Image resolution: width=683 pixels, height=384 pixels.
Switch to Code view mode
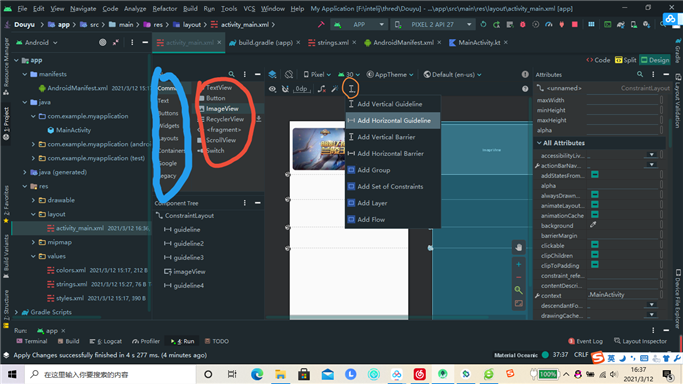tap(598, 60)
